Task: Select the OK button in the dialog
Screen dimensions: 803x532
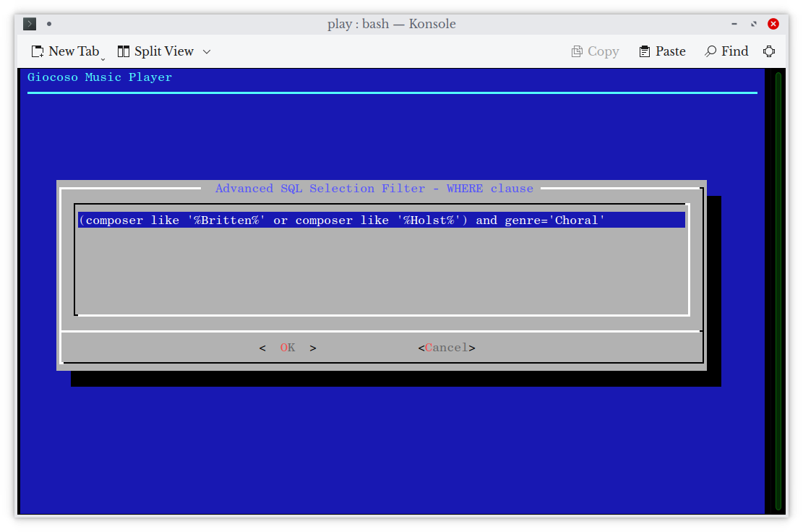Action: [x=287, y=348]
